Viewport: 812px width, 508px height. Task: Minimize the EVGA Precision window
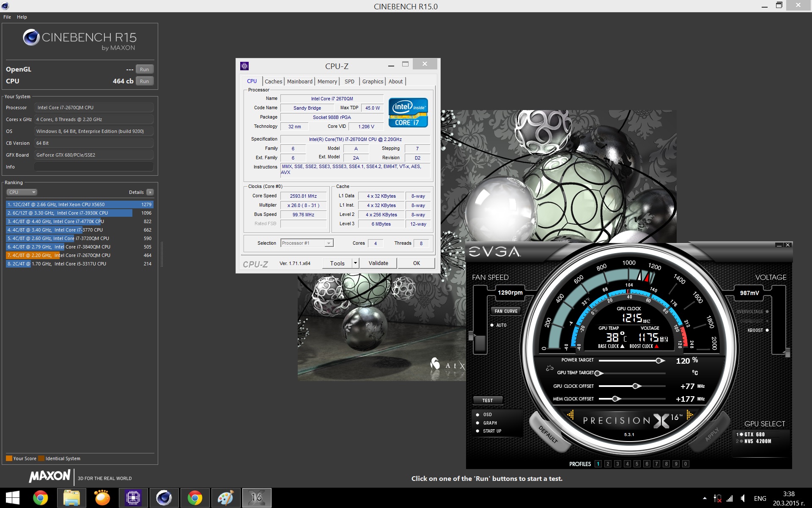[779, 245]
